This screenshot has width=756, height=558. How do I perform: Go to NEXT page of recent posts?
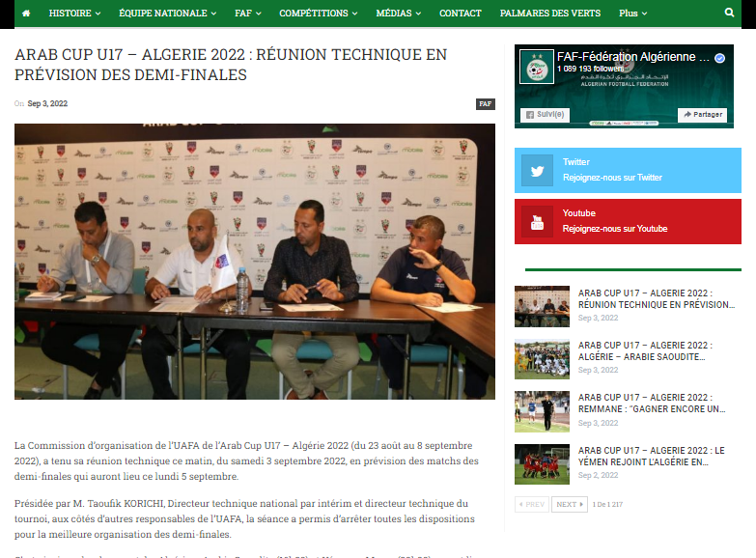tap(570, 505)
